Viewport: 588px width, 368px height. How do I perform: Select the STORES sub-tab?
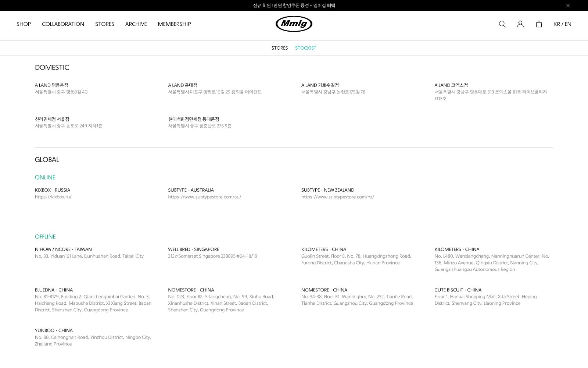[x=280, y=48]
